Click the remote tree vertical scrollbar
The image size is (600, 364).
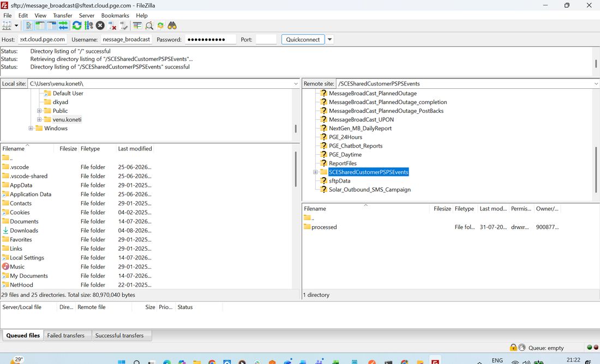(x=596, y=169)
